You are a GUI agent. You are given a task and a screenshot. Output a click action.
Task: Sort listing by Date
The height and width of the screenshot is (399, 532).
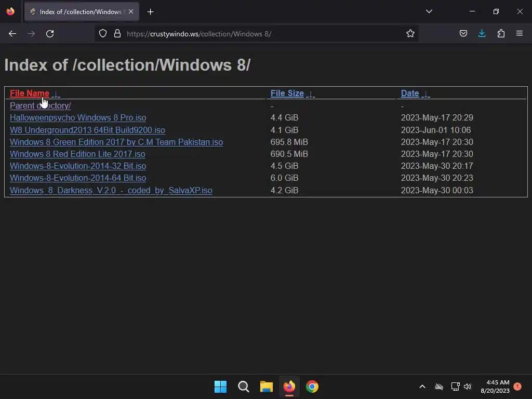point(410,93)
